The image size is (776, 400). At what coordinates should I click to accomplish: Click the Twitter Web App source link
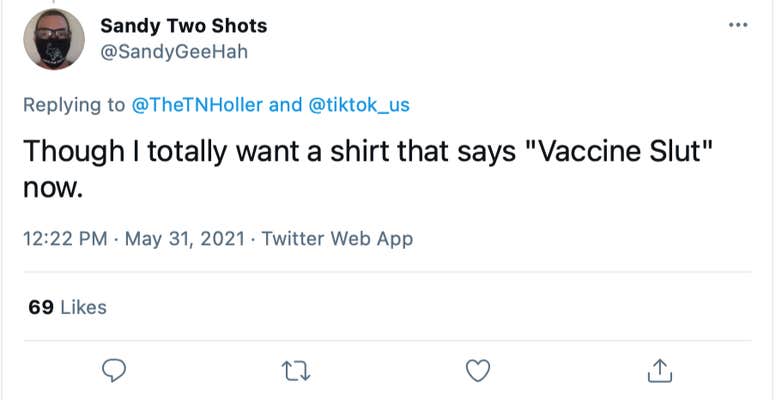click(x=337, y=239)
